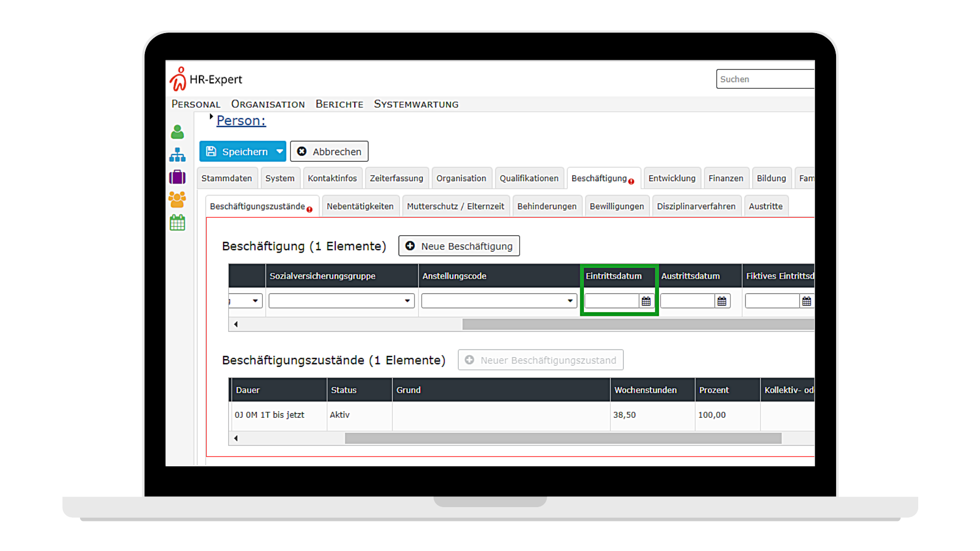The width and height of the screenshot is (980, 551).
Task: Open the Organisation menu
Action: pos(268,104)
